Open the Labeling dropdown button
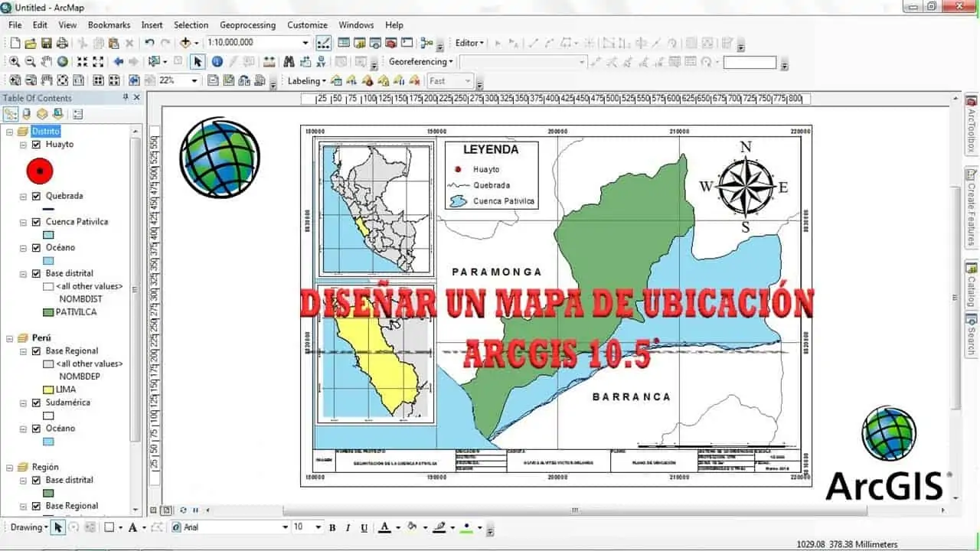The height and width of the screenshot is (551, 980). tap(306, 80)
